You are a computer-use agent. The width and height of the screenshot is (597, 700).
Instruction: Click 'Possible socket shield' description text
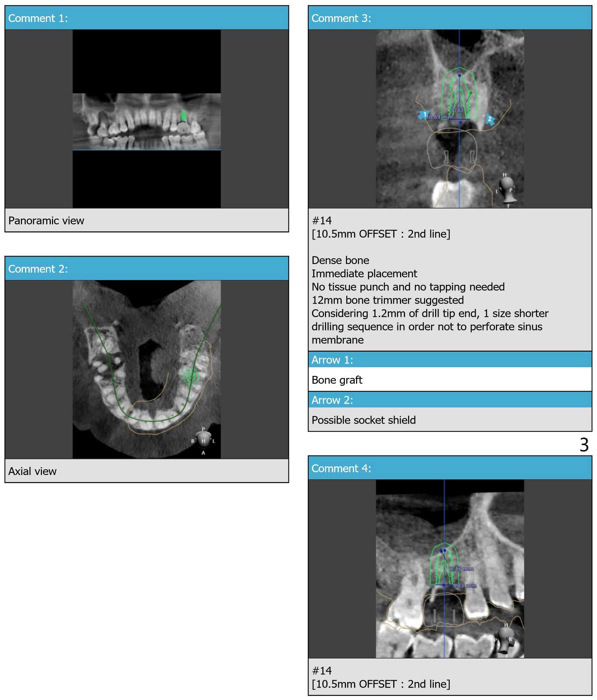click(364, 420)
